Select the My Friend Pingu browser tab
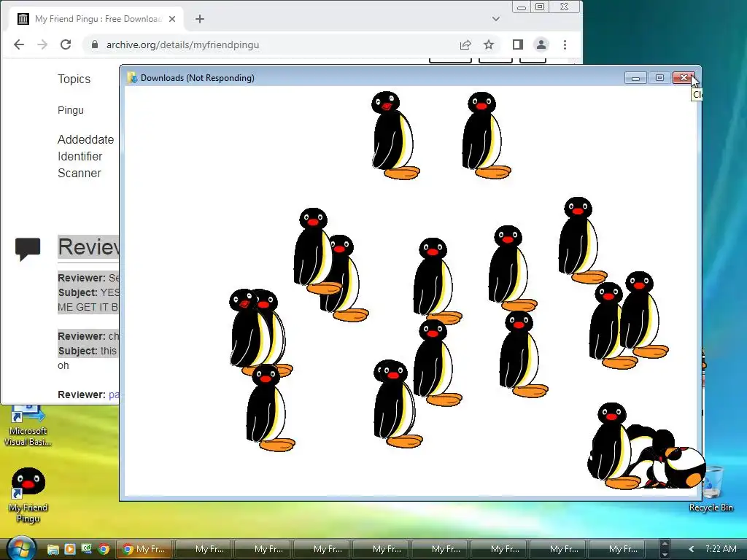The image size is (747, 560). 97,19
